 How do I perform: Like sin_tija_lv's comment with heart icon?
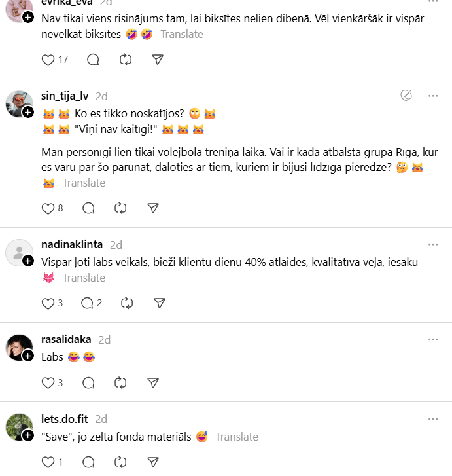[x=48, y=208]
